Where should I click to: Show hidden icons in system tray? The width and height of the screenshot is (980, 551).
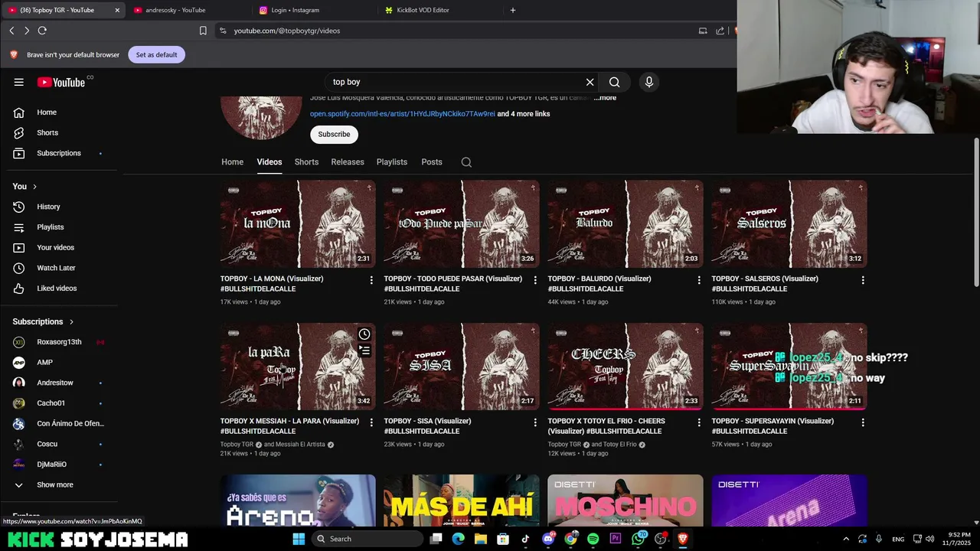point(846,539)
